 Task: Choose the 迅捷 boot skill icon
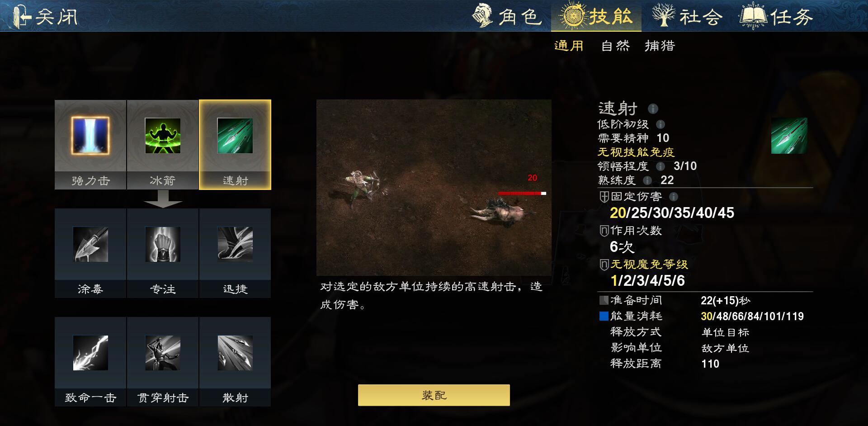coord(235,245)
